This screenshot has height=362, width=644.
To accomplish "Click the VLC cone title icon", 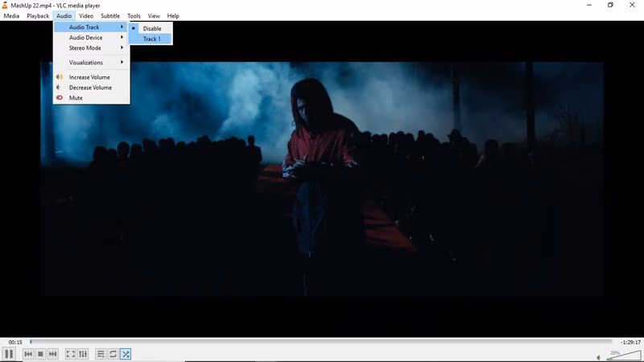I will click(5, 6).
